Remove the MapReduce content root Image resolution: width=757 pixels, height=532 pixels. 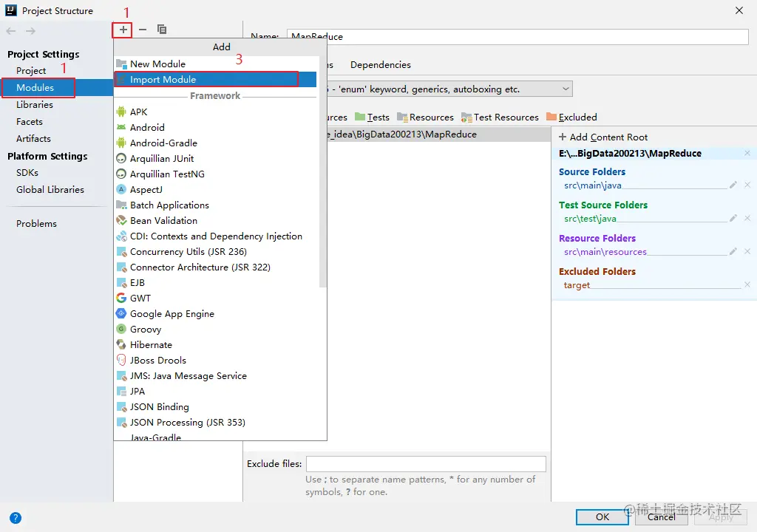747,154
